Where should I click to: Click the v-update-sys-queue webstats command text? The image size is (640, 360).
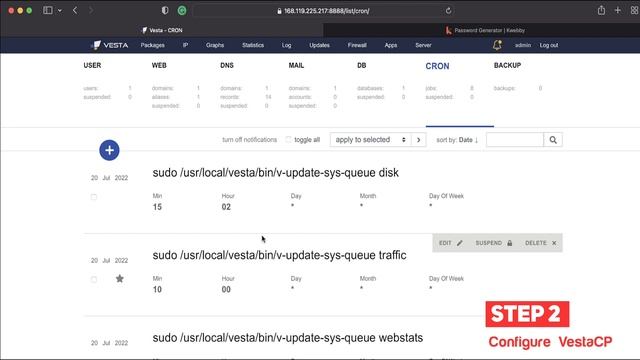(288, 338)
